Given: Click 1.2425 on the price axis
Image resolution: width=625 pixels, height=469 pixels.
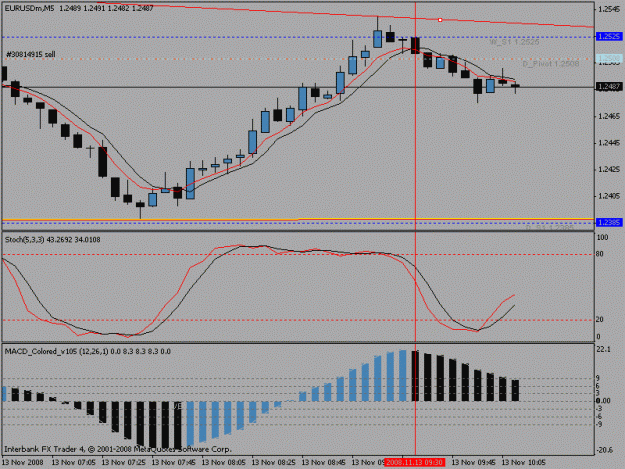Looking at the screenshot, I should (x=609, y=170).
